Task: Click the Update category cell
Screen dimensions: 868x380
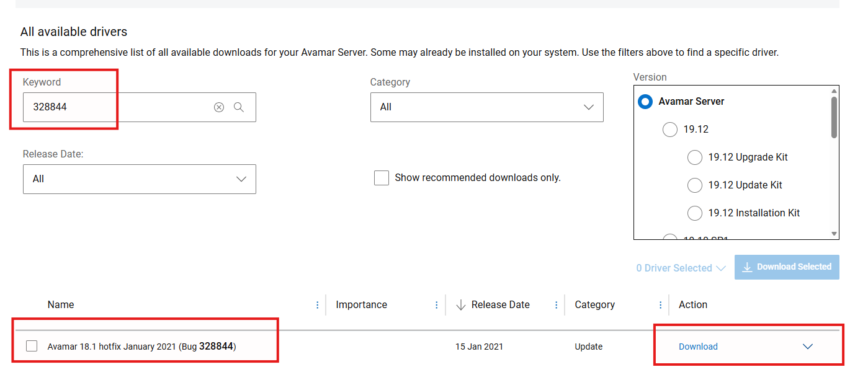Action: [589, 347]
